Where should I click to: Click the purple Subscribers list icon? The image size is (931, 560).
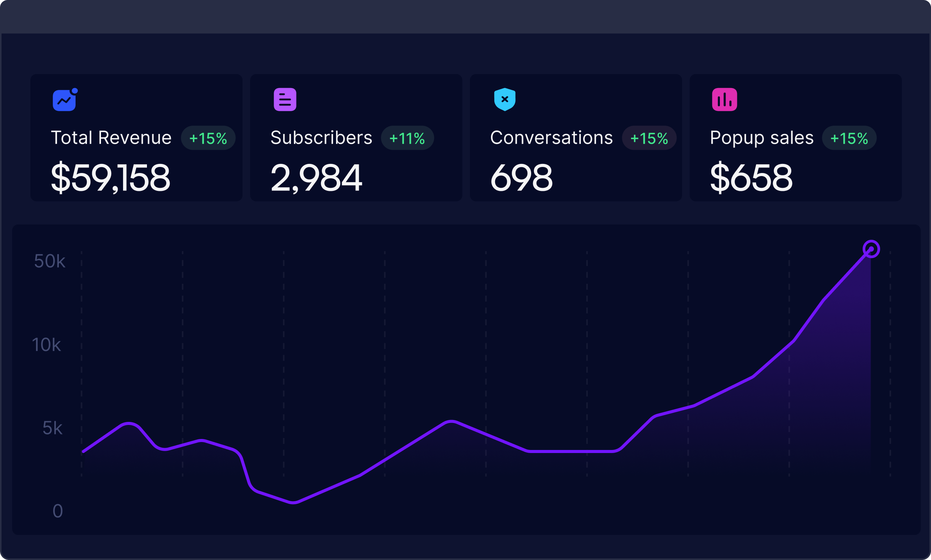click(x=285, y=100)
